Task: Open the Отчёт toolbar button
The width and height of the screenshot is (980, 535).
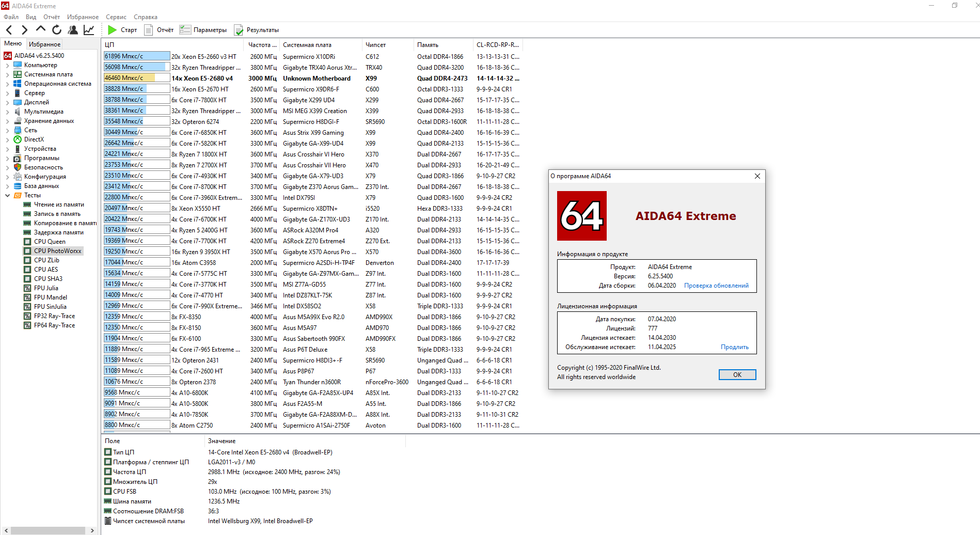Action: coord(159,30)
